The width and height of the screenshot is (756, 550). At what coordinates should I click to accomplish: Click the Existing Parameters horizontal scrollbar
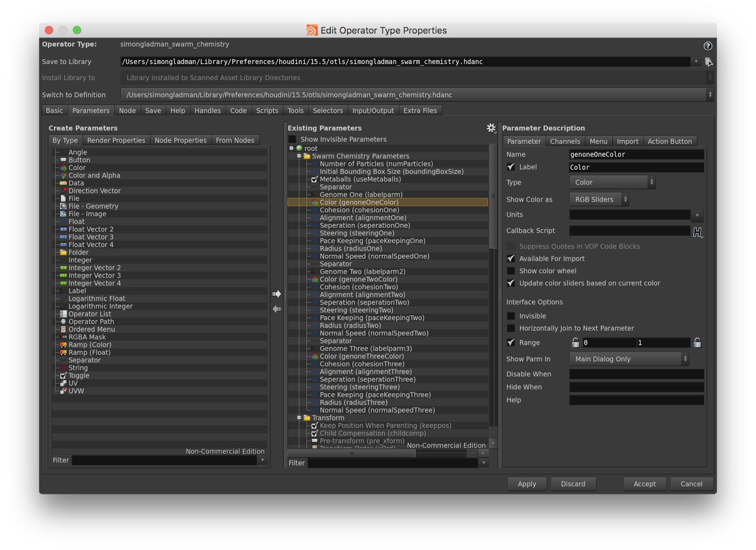(x=352, y=454)
